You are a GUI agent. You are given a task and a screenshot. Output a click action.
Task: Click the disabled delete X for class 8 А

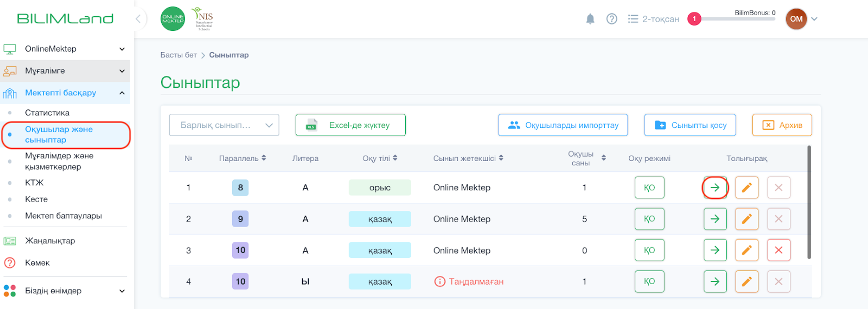[778, 188]
